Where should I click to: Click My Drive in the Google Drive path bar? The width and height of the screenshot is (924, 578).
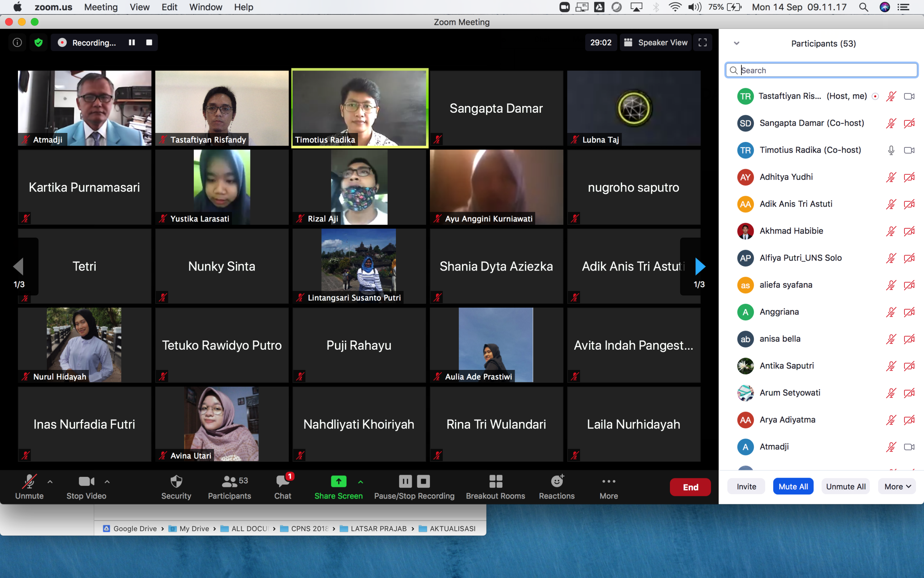pos(189,528)
